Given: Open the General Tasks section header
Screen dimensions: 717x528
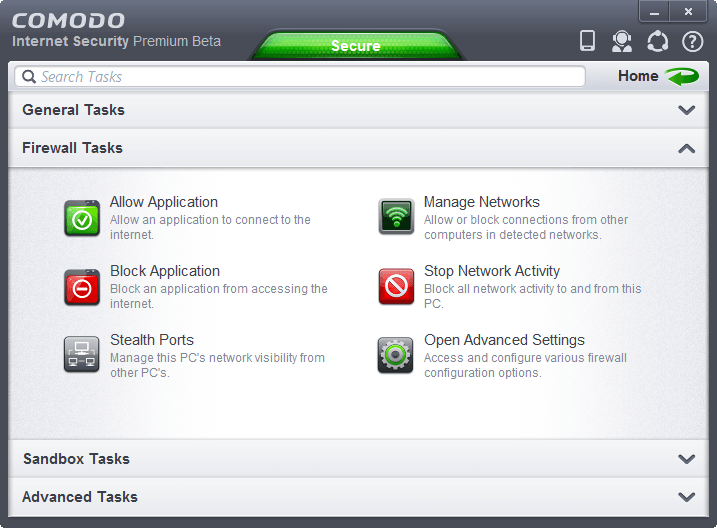Looking at the screenshot, I should point(358,110).
